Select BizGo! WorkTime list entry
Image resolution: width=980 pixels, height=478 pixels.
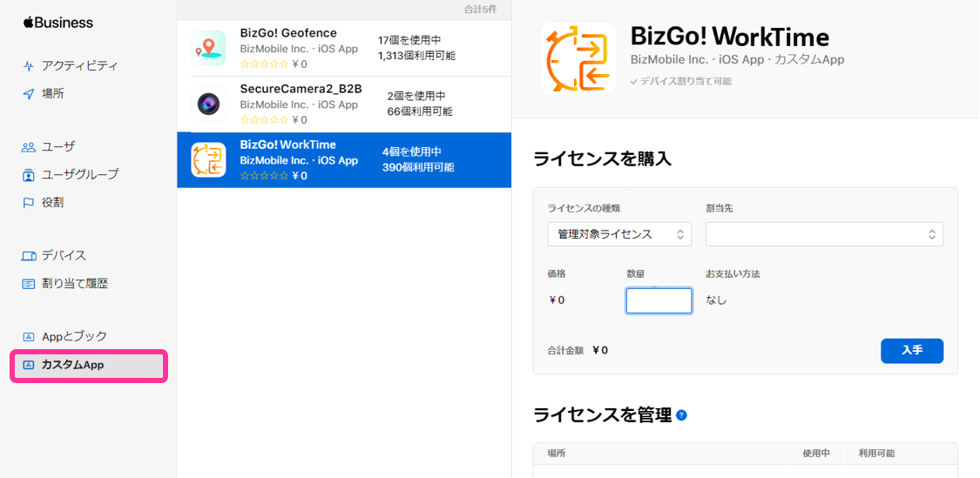[343, 160]
